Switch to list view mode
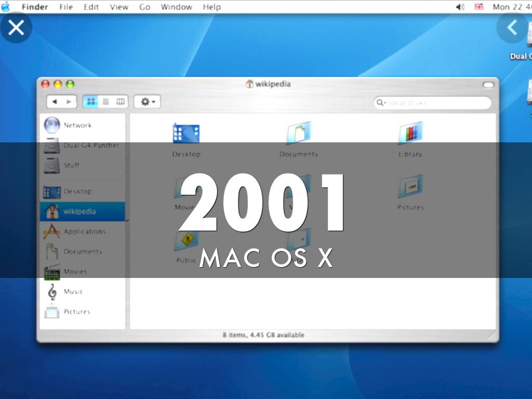The height and width of the screenshot is (399, 532). [106, 102]
